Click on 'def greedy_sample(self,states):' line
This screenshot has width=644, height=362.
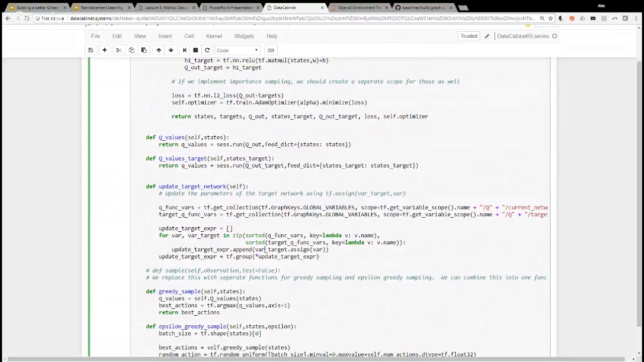click(196, 292)
